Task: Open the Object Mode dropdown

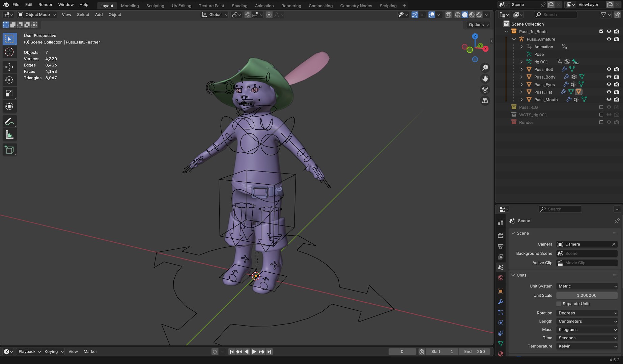Action: [x=37, y=15]
